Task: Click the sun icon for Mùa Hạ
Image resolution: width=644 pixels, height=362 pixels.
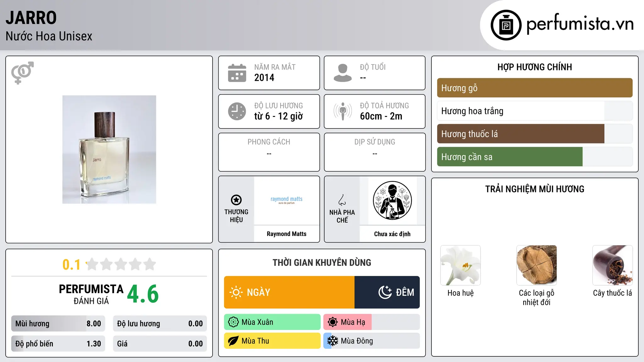Action: pos(333,322)
